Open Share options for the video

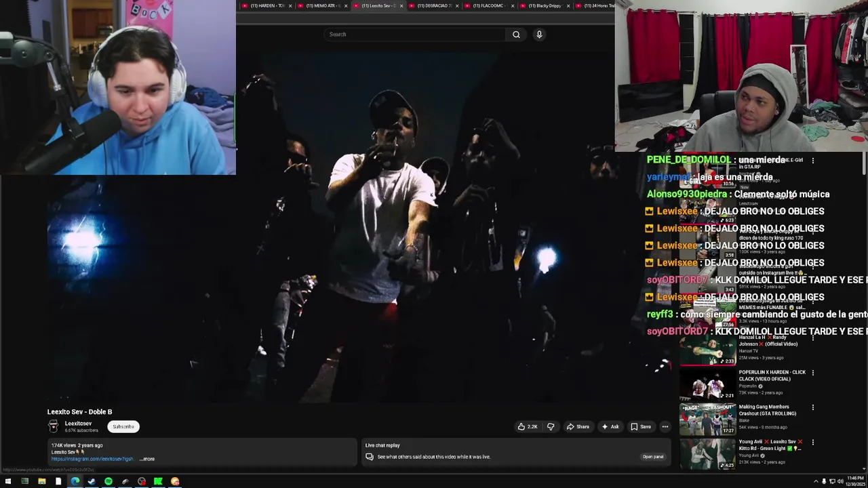pos(578,426)
